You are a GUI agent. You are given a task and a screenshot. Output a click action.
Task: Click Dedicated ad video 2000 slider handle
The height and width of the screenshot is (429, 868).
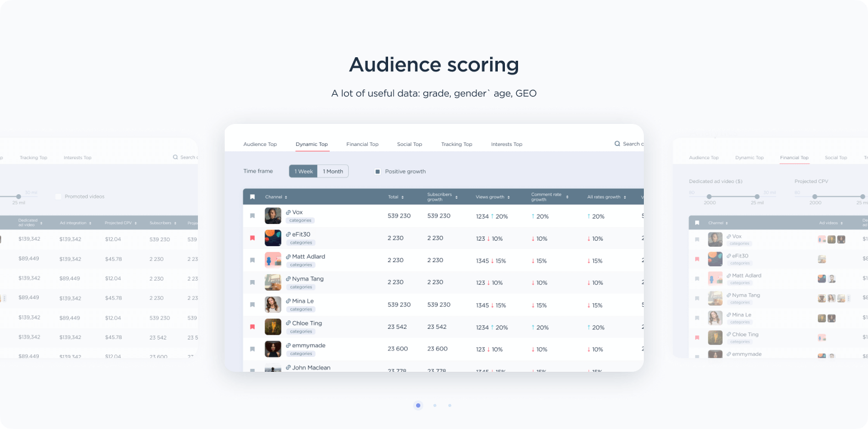tap(709, 196)
